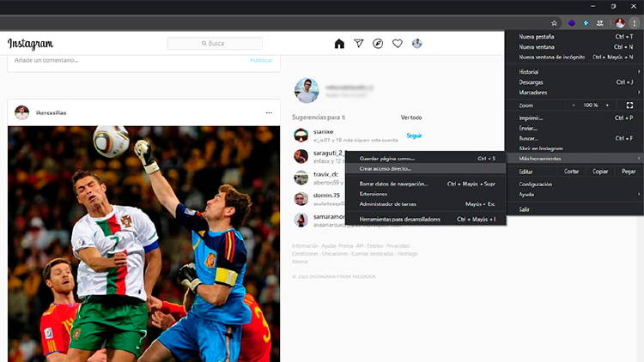Image resolution: width=644 pixels, height=362 pixels.
Task: Open travix_dc suggested profile picture
Action: (301, 178)
